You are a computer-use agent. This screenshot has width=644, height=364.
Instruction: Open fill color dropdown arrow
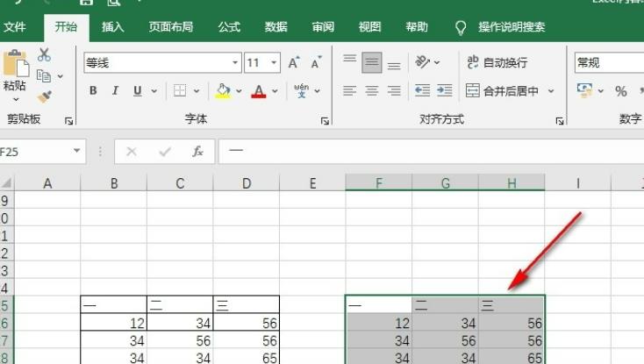click(239, 90)
